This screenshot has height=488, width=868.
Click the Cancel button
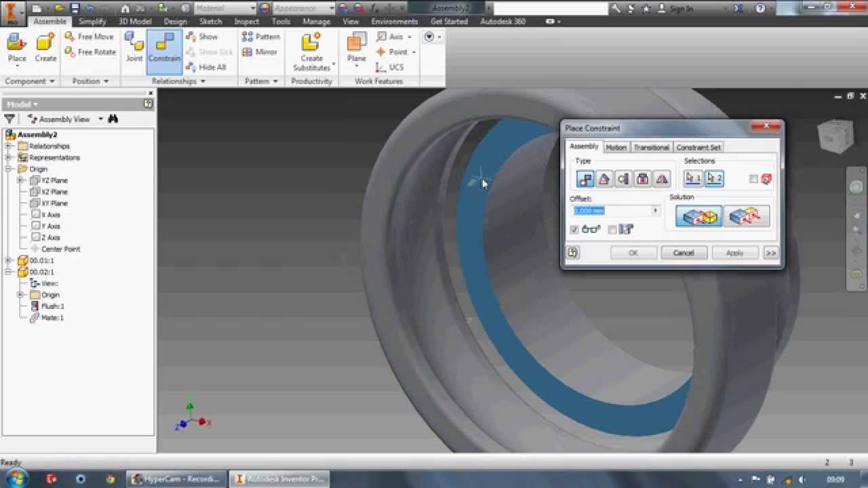point(684,253)
